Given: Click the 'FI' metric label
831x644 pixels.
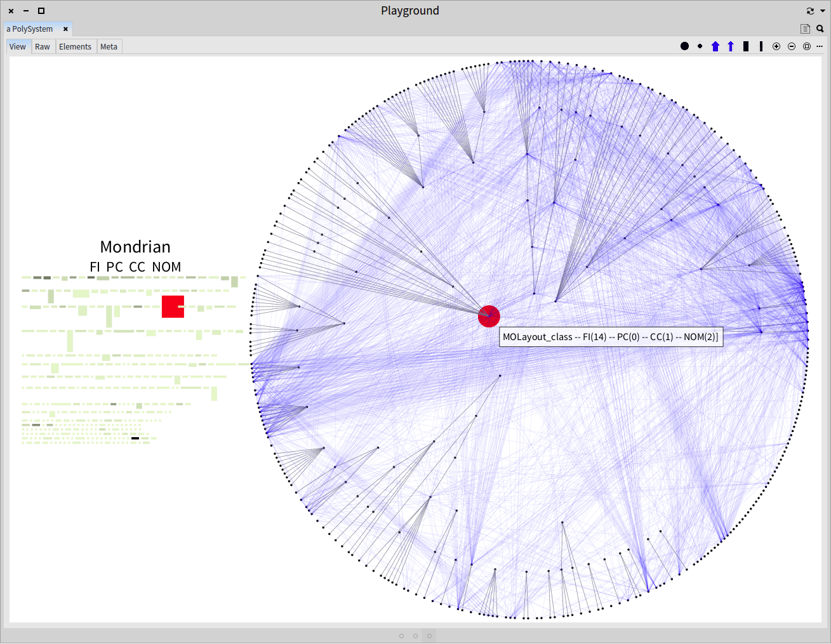Looking at the screenshot, I should pos(95,267).
